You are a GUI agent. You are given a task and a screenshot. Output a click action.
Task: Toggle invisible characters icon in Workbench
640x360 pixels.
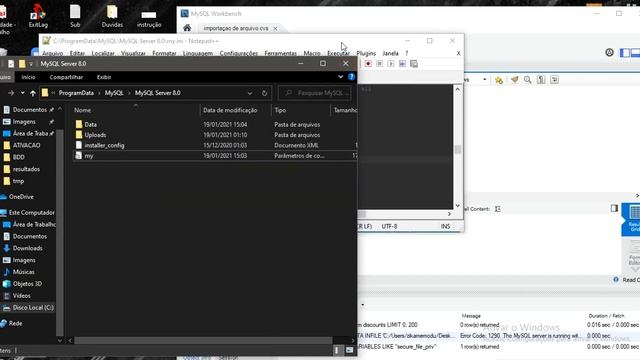(541, 80)
